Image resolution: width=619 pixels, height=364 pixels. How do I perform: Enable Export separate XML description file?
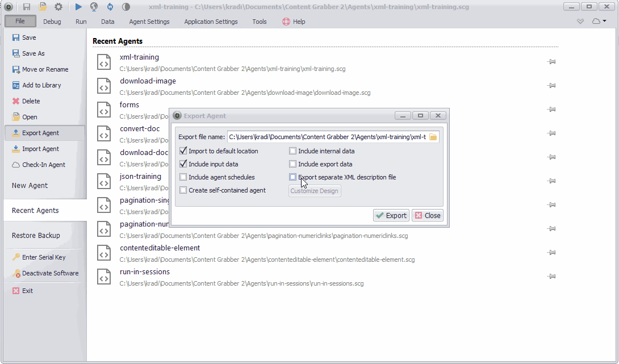[293, 177]
